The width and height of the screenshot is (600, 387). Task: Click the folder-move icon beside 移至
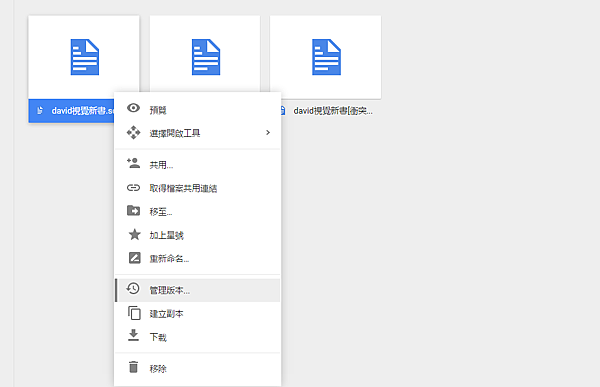click(x=133, y=211)
